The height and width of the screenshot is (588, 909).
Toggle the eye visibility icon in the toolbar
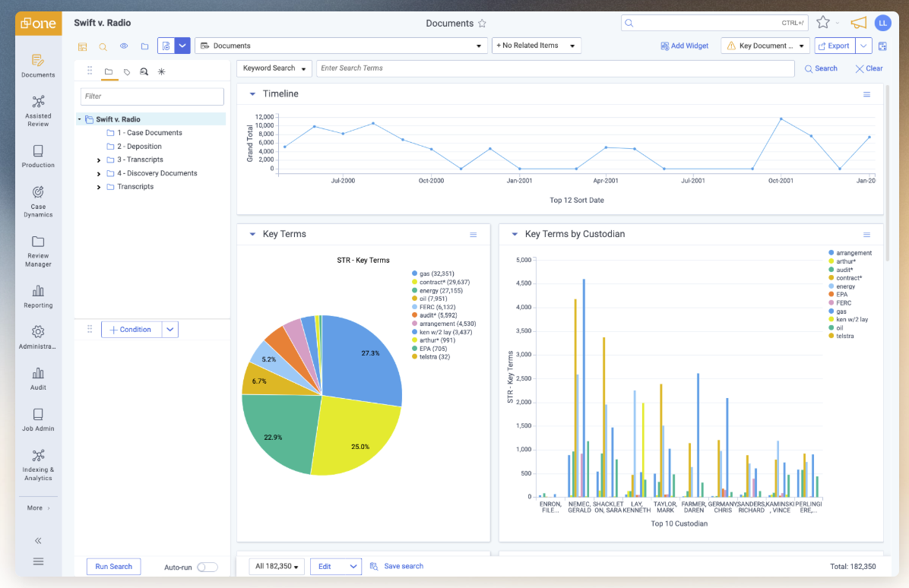[x=124, y=46]
